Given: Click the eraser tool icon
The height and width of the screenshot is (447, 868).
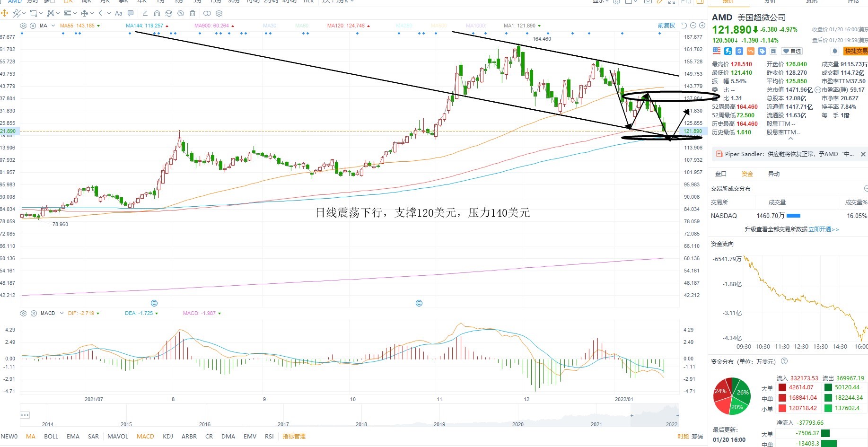Looking at the screenshot, I should 145,13.
